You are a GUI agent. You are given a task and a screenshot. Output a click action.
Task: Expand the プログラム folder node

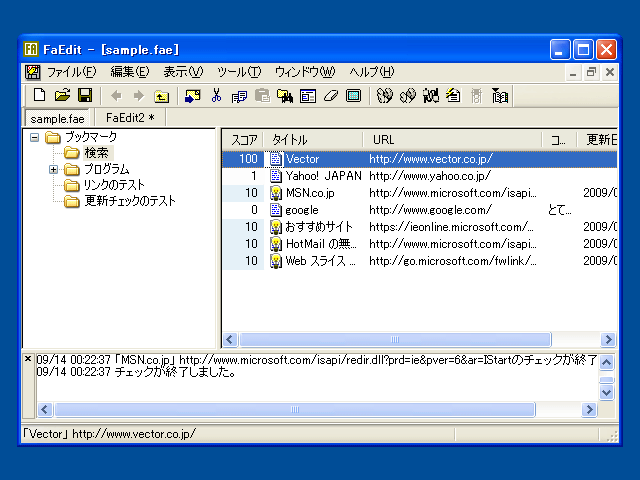53,169
